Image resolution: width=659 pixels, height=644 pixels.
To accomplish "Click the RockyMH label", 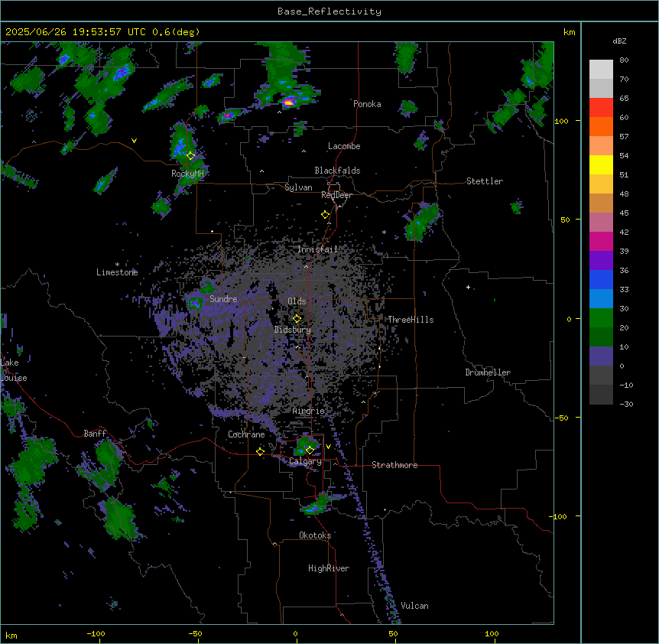I will click(187, 174).
